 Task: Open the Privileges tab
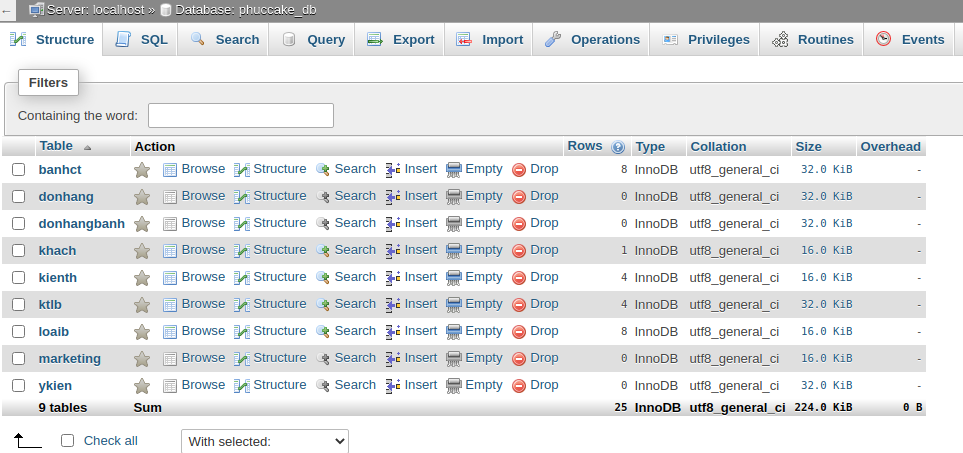point(705,40)
